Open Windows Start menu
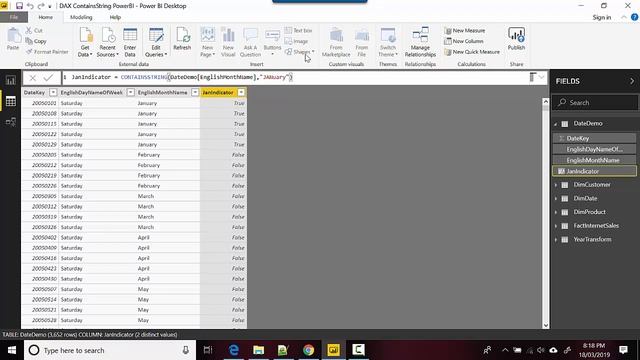This screenshot has width=640, height=360. pyautogui.click(x=12, y=350)
